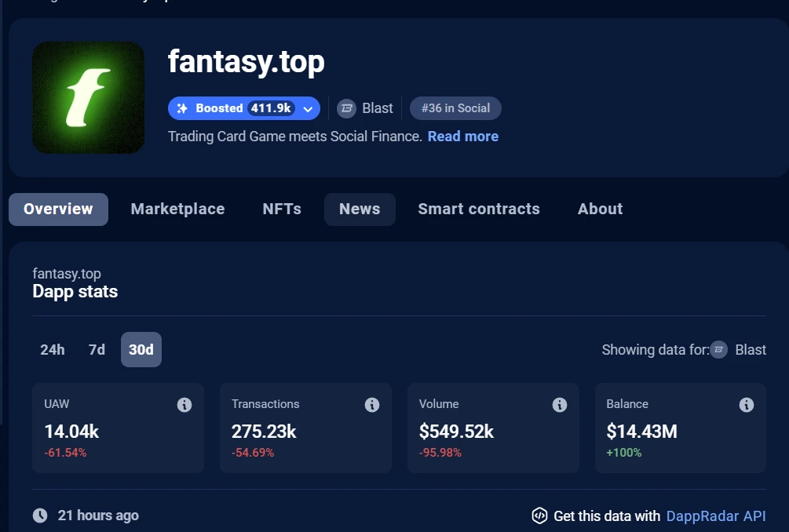Click the Blast icon beside Showing data for

(x=718, y=350)
